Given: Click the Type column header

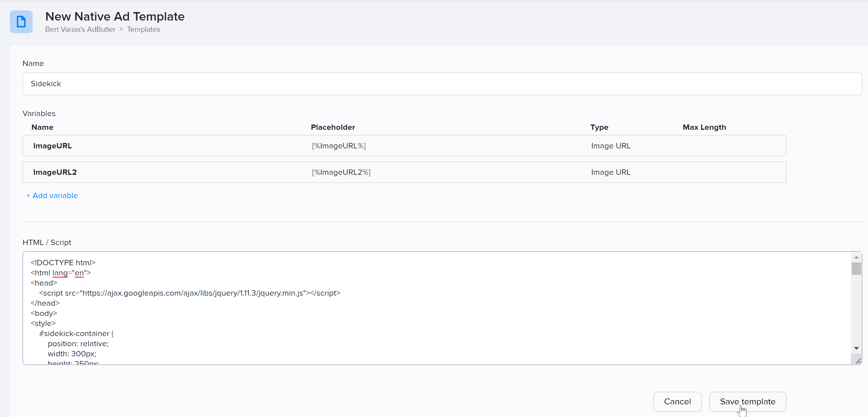Looking at the screenshot, I should click(x=599, y=127).
